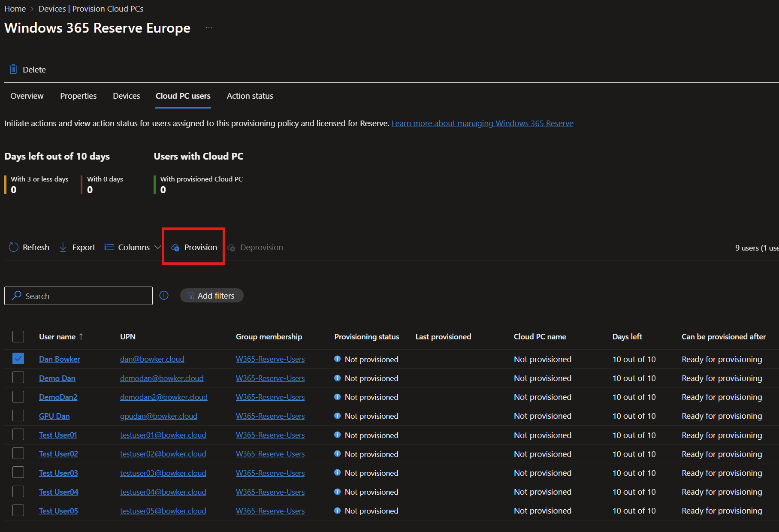Image resolution: width=779 pixels, height=532 pixels.
Task: Sort by Cloud PC name column header
Action: tap(540, 337)
